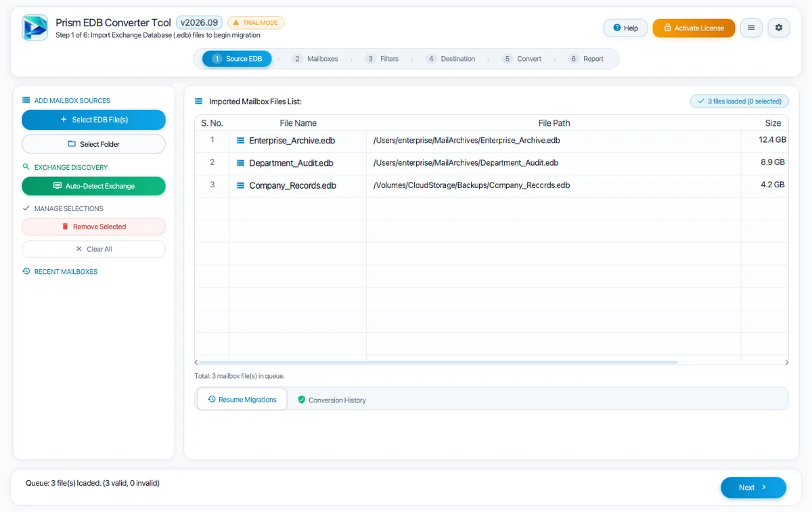Screen dimensions: 812x512
Task: Click the Remove Selected button
Action: pos(93,227)
